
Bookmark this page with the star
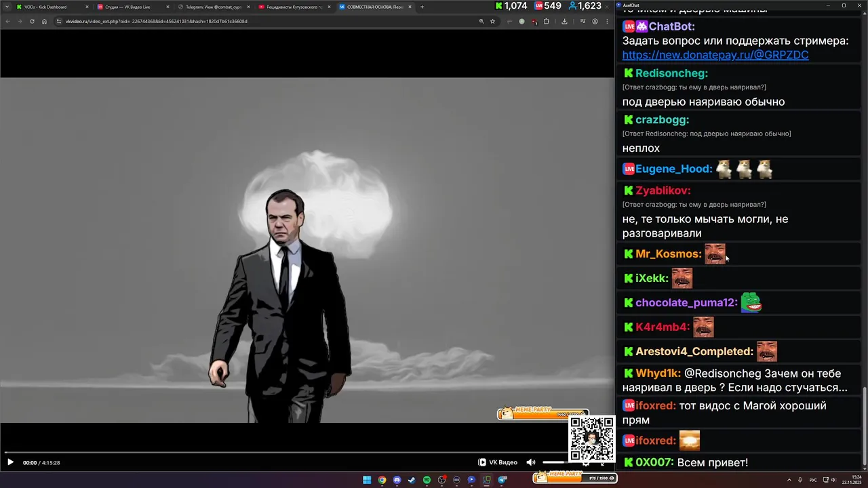click(492, 21)
